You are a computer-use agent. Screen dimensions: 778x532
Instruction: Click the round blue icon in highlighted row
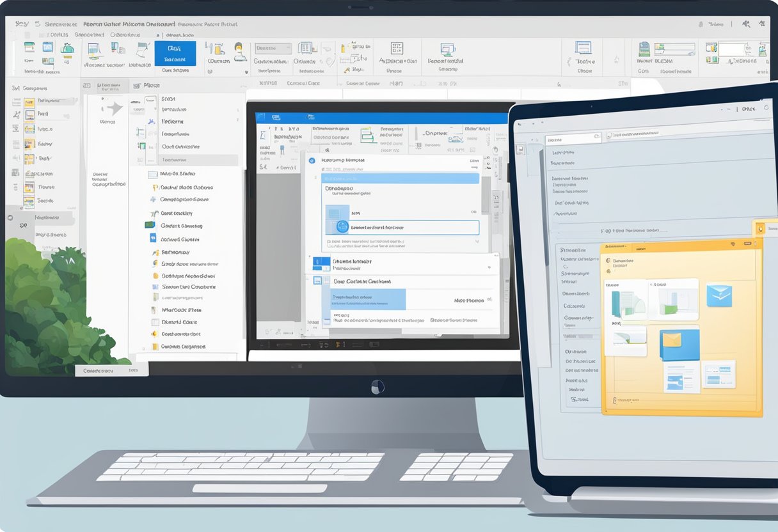(342, 226)
